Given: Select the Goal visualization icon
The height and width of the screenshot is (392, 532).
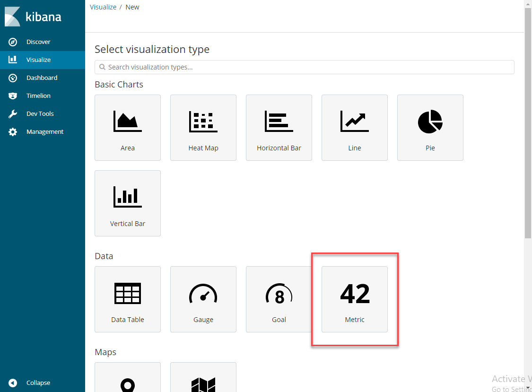Looking at the screenshot, I should pos(279,293).
